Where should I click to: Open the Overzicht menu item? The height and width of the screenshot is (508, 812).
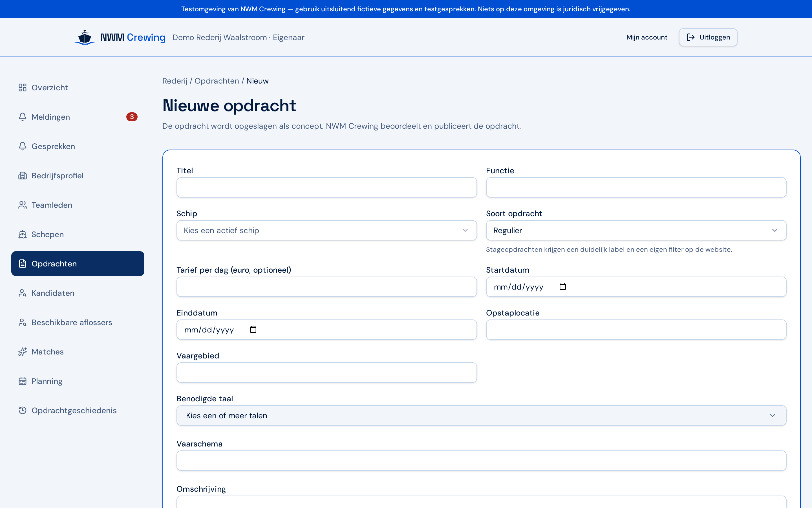[x=78, y=88]
